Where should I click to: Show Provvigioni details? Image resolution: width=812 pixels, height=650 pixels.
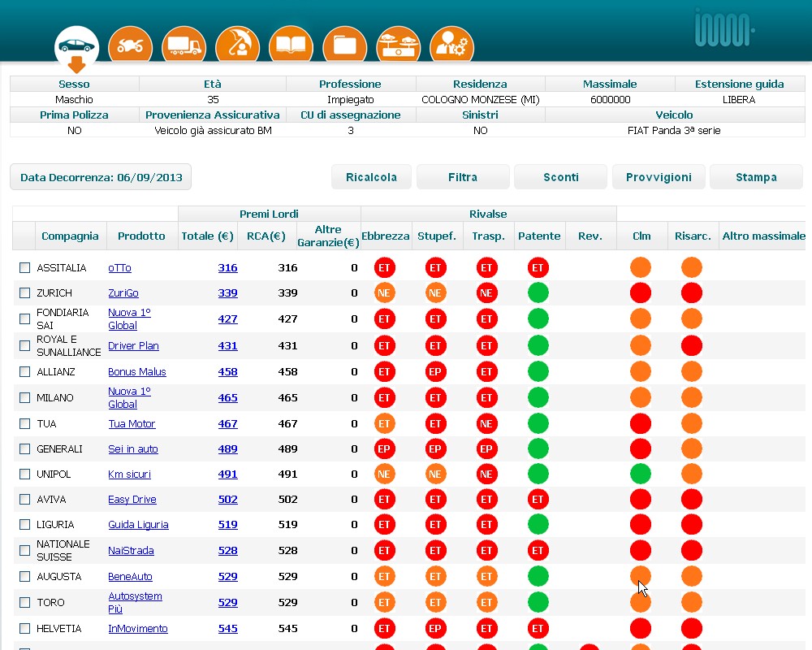pyautogui.click(x=659, y=177)
